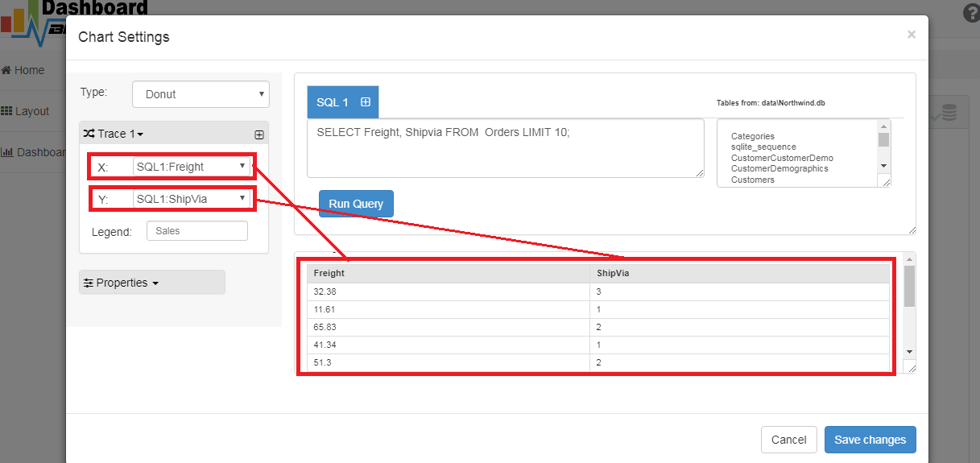
Task: Close the Chart Settings dialog with X
Action: pyautogui.click(x=911, y=35)
